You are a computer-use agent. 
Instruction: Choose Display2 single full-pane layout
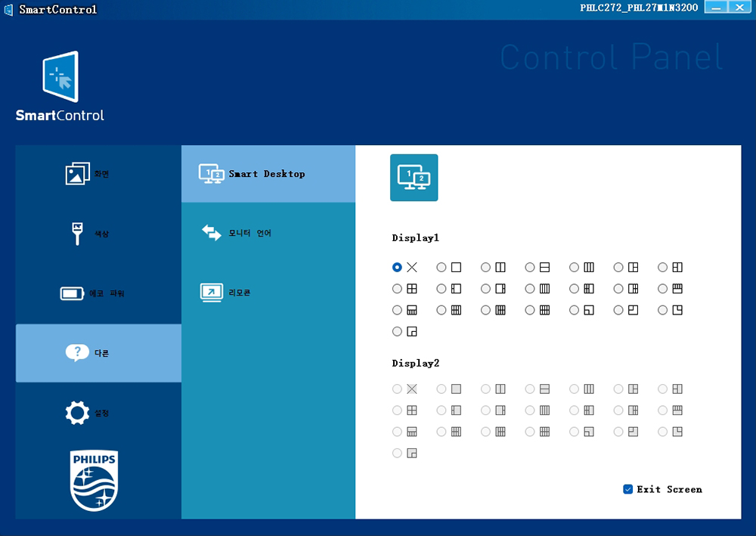click(442, 389)
